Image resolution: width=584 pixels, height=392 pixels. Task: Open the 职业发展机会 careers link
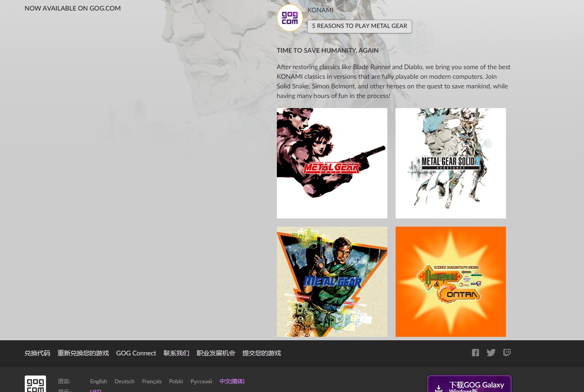[x=215, y=353]
